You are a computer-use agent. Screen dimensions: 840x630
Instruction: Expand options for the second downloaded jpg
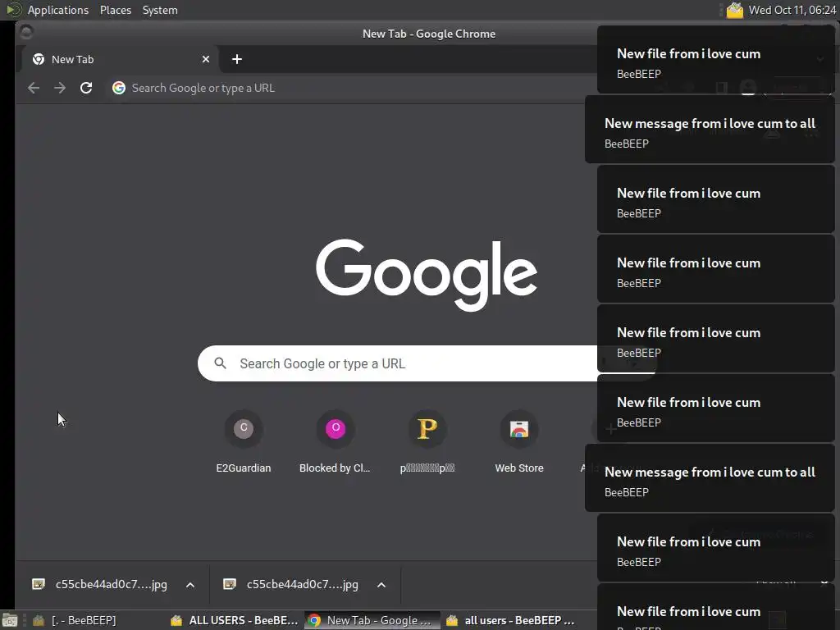click(x=381, y=584)
